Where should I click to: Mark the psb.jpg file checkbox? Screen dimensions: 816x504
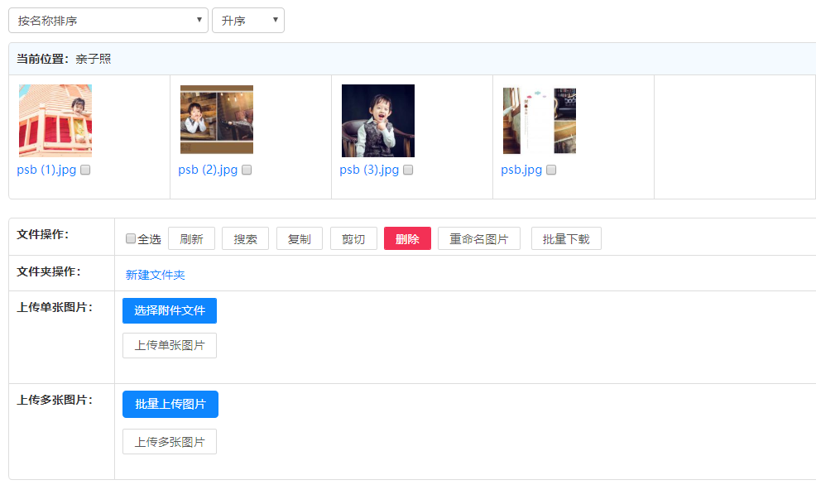click(x=551, y=170)
